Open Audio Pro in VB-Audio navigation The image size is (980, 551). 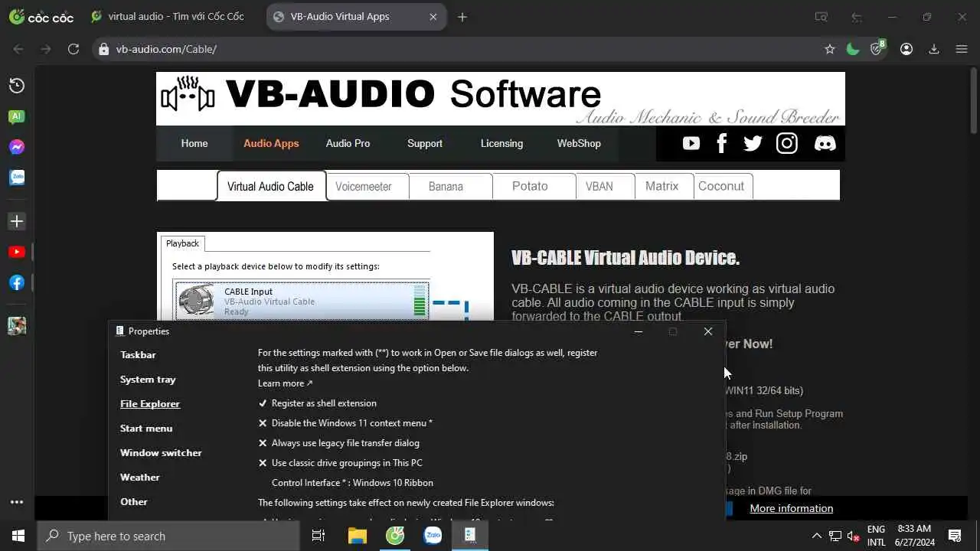tap(348, 143)
